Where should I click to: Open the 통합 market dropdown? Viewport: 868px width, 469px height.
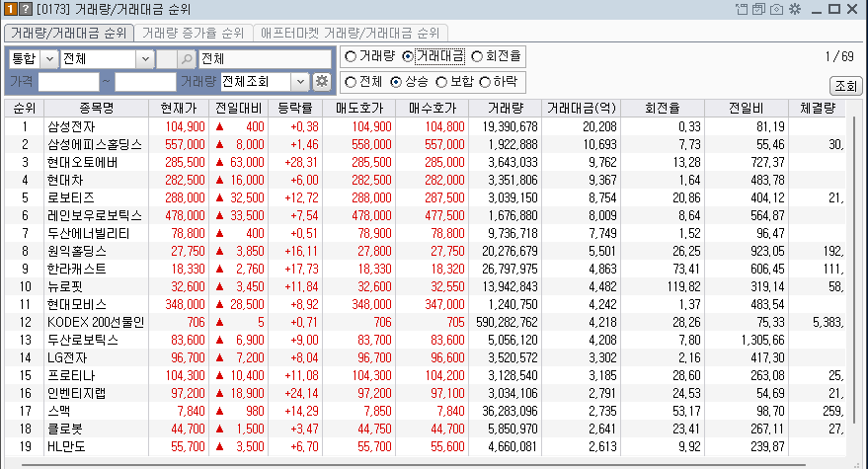point(48,58)
